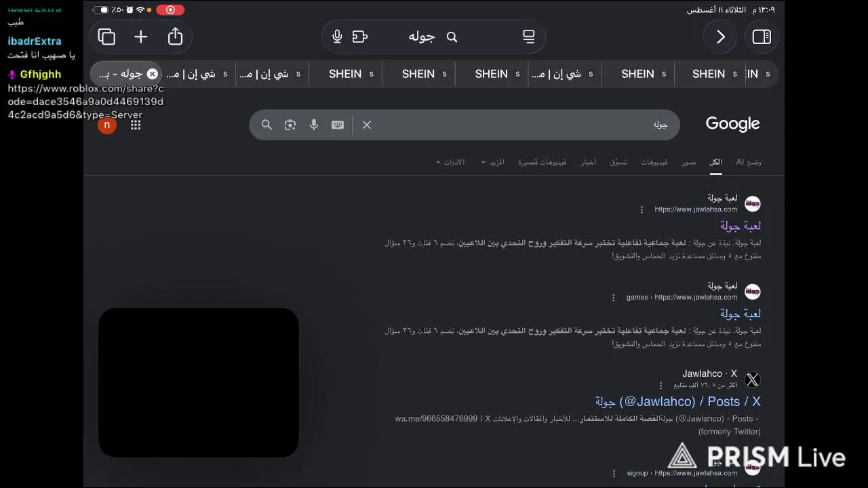868x488 pixels.
Task: Tap the Safari share icon
Action: click(175, 37)
